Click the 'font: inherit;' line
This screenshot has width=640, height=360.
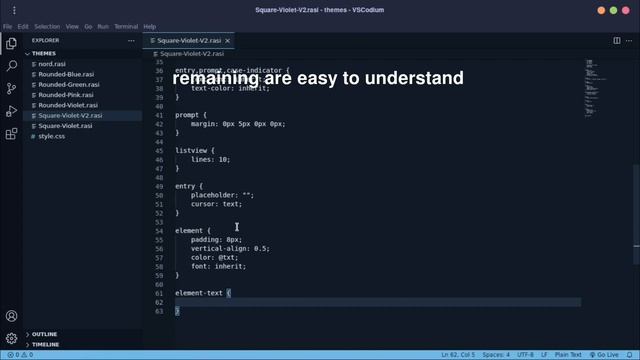click(218, 267)
